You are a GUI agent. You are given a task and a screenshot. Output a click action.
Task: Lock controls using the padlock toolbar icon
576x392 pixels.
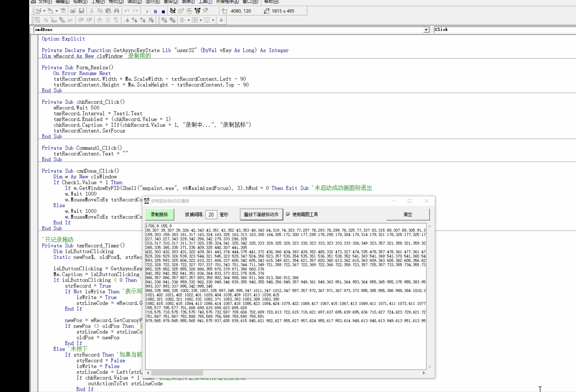[221, 20]
